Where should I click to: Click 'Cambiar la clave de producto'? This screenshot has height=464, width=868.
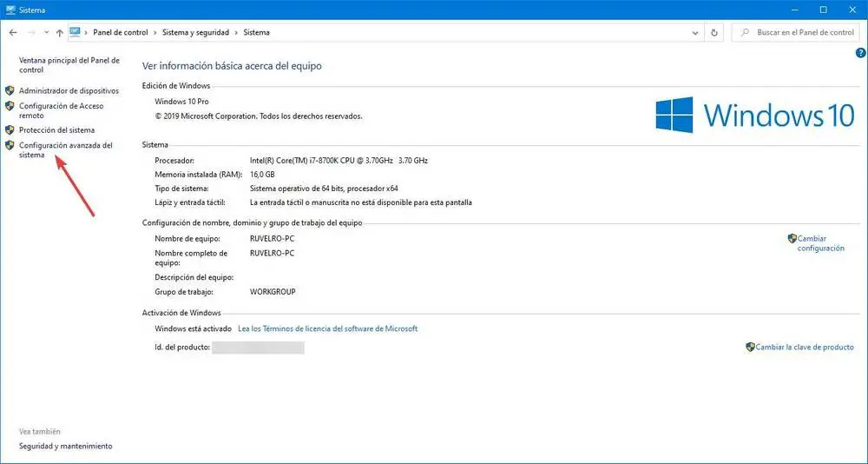point(805,347)
